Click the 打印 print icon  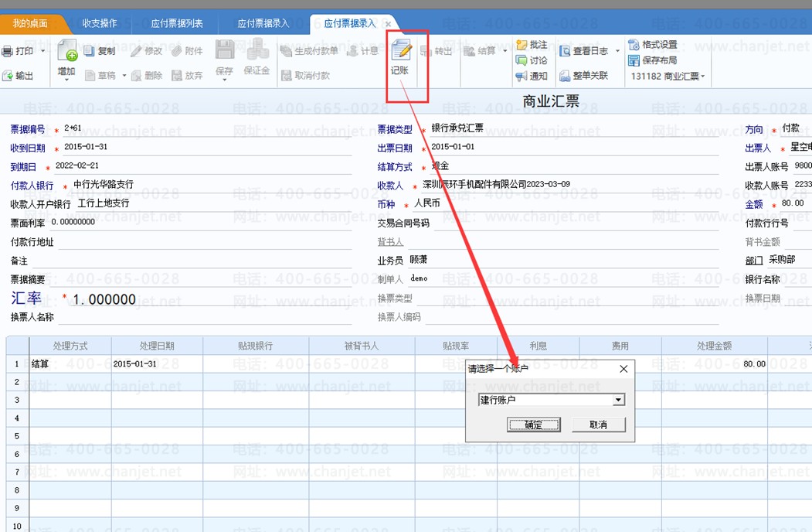click(x=7, y=51)
